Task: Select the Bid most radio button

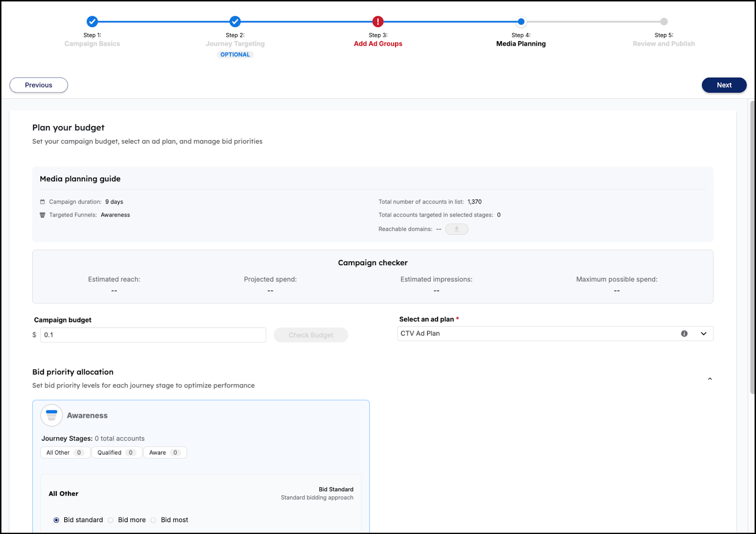Action: coord(154,520)
